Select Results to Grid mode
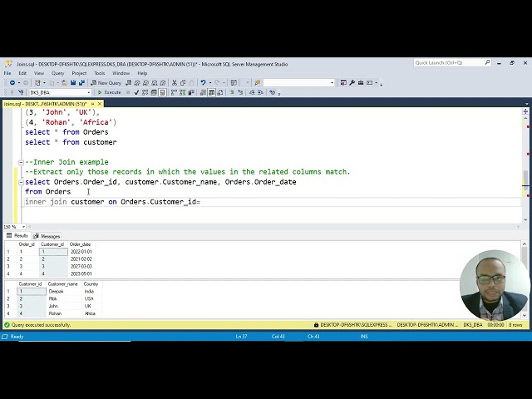Viewport: 532px width, 399px height. [x=211, y=92]
